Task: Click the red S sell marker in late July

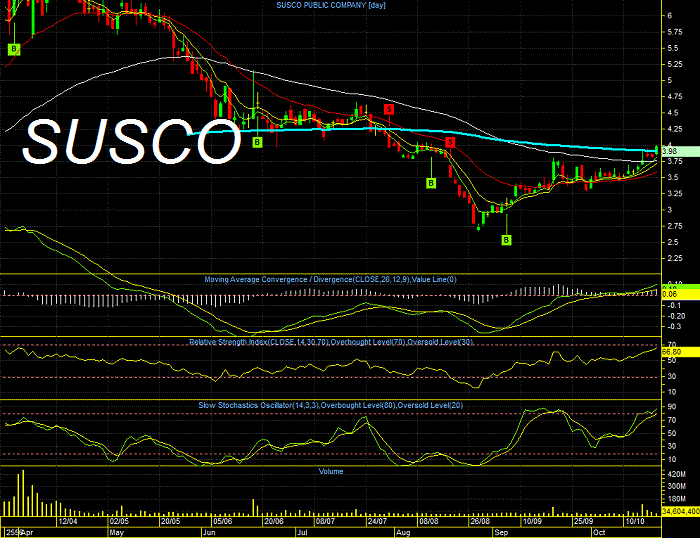Action: [389, 109]
